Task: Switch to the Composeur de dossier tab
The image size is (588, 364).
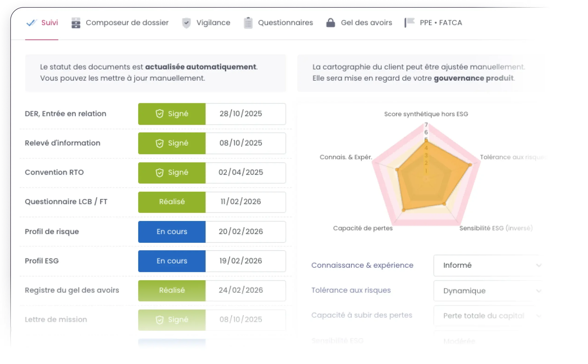Action: click(127, 23)
